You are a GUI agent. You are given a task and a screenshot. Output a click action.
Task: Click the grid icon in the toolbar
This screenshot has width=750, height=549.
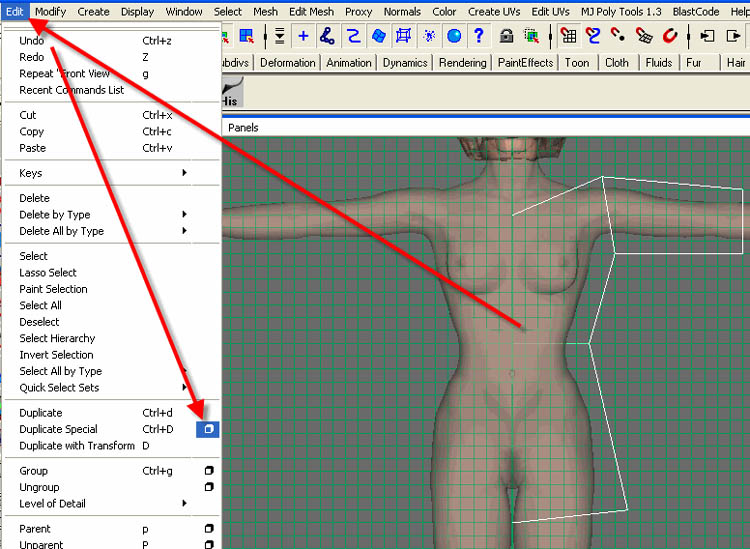(569, 36)
